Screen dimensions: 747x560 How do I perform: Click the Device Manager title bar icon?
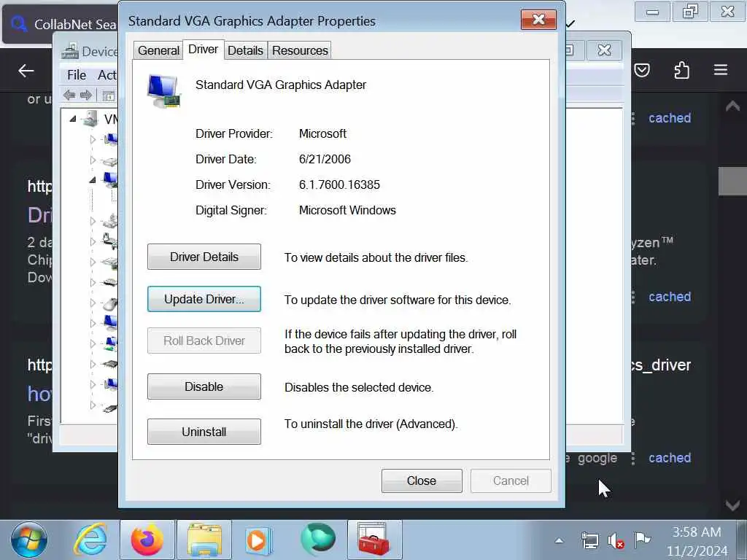click(70, 51)
